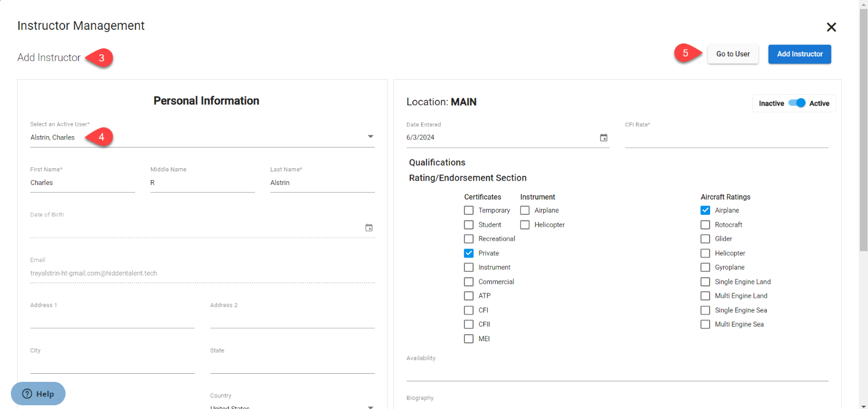Check the Commercial certificate checkbox
Screen dimensions: 868x409
469,282
